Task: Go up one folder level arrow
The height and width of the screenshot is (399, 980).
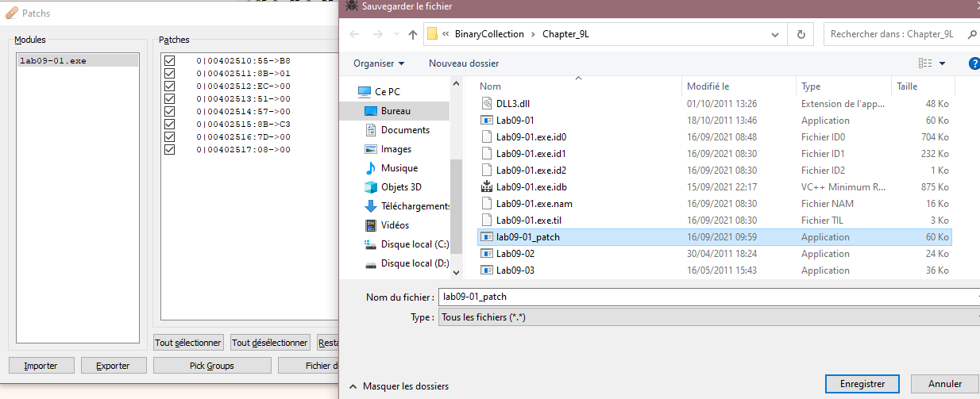Action: click(413, 35)
